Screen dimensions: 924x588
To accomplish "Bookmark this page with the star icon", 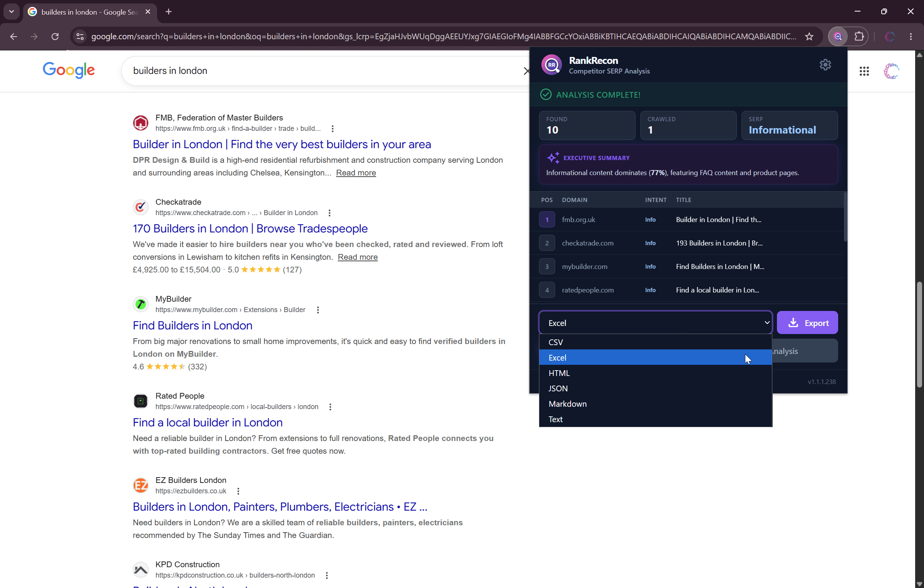I will (809, 37).
